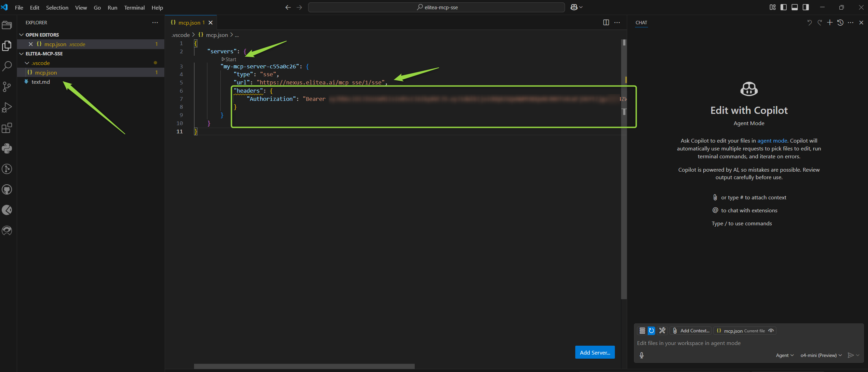Open the Help menu

coord(157,7)
